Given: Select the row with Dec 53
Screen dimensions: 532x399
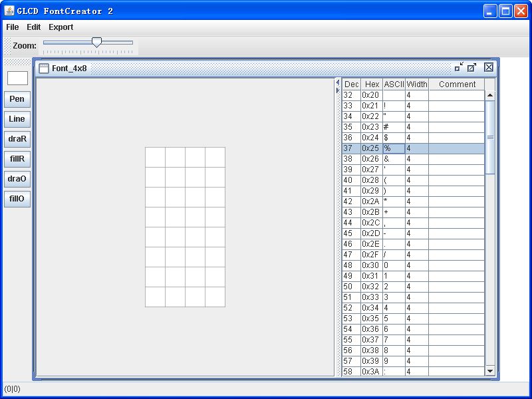Looking at the screenshot, I should point(413,319).
